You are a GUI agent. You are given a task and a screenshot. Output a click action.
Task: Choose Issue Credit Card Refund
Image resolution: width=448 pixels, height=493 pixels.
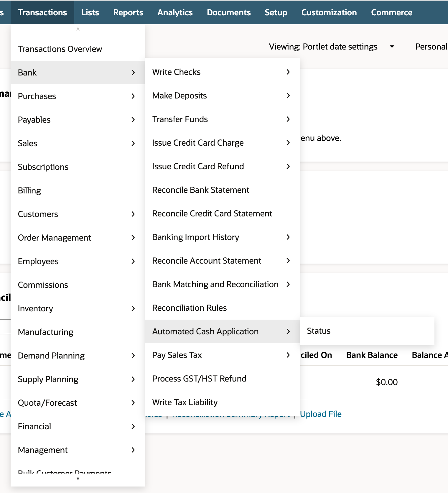click(223, 166)
